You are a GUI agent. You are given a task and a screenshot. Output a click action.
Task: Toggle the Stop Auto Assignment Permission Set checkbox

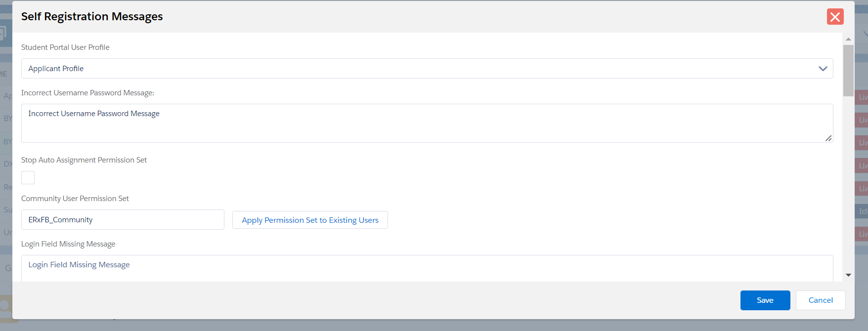click(x=28, y=178)
